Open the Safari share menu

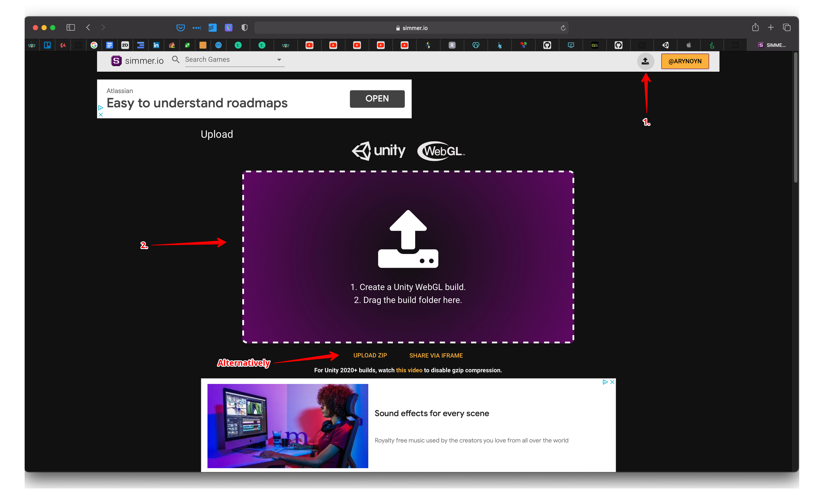tap(755, 27)
